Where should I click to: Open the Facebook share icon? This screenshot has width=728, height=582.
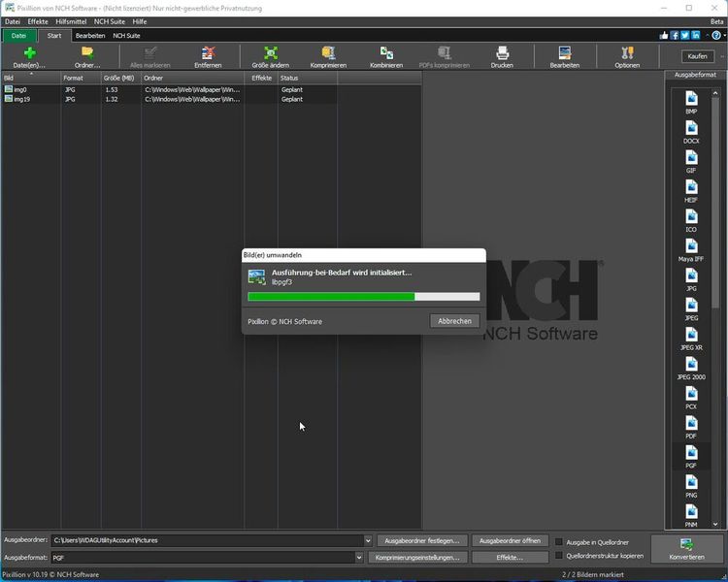[675, 35]
